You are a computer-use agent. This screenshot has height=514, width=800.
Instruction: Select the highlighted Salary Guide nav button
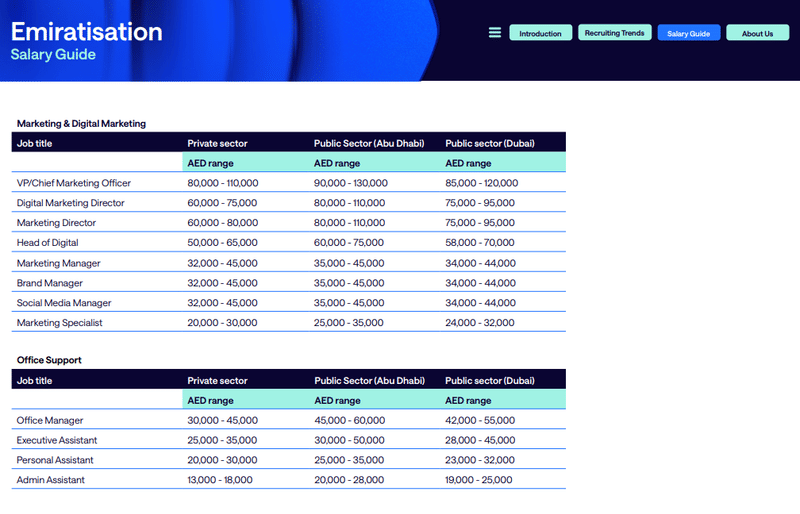688,33
